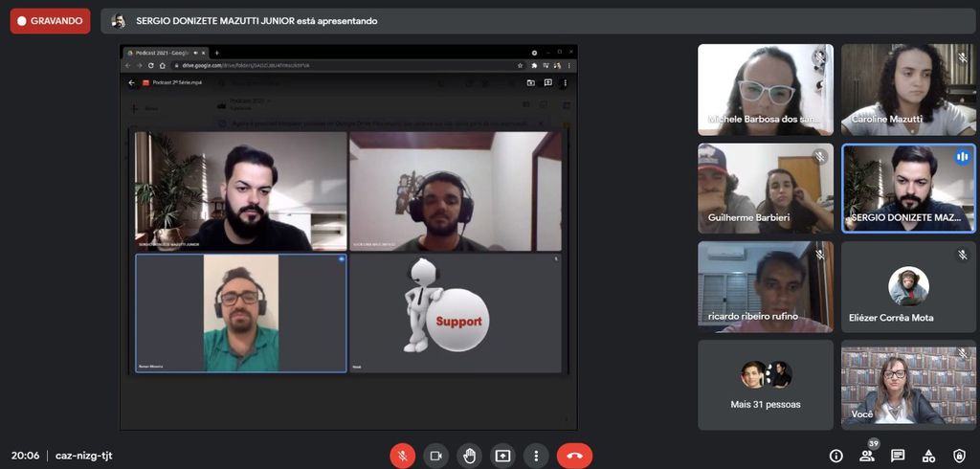
Task: Expand the 'Mais 31 pessoas' tile
Action: (766, 385)
